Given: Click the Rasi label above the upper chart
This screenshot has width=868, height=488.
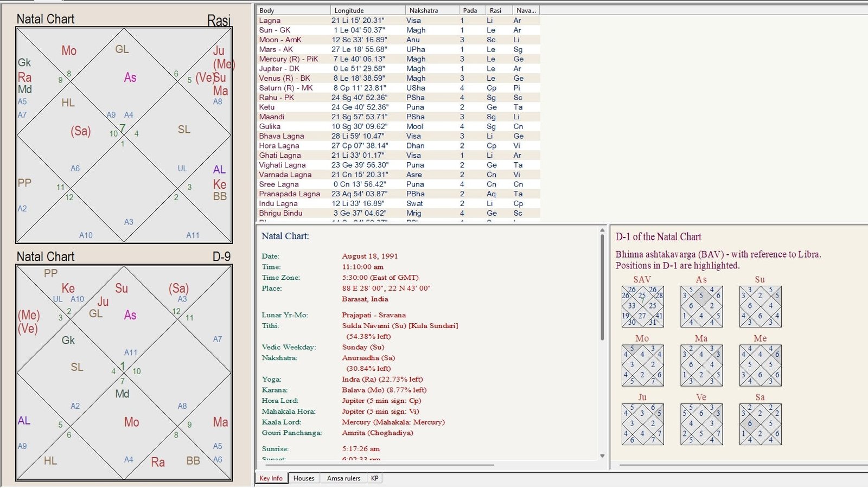Looking at the screenshot, I should [219, 21].
